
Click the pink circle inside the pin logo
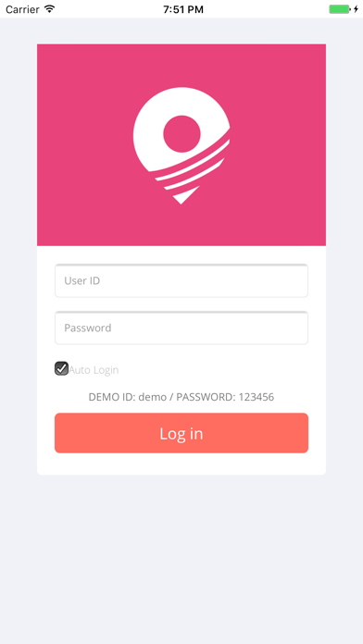coord(181,134)
